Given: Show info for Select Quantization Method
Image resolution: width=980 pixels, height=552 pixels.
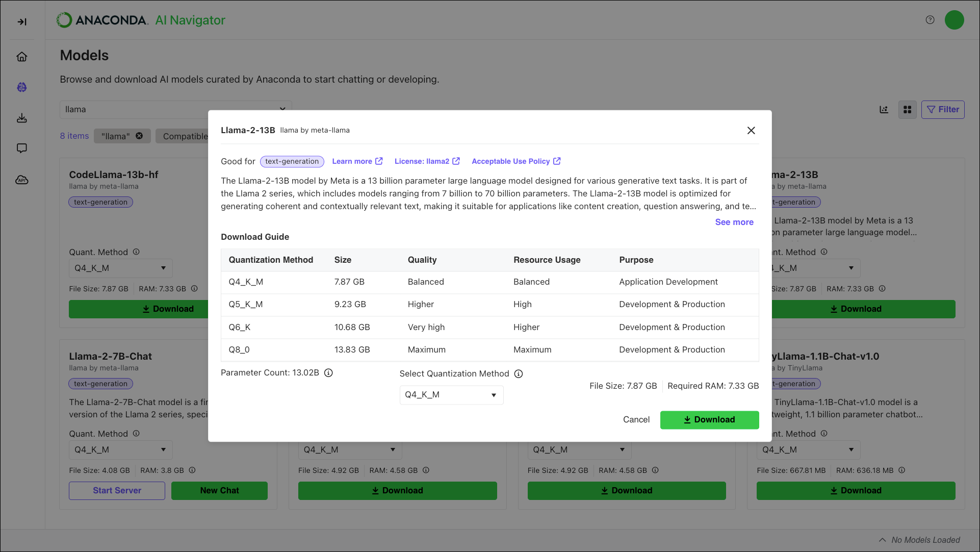Looking at the screenshot, I should coord(519,374).
